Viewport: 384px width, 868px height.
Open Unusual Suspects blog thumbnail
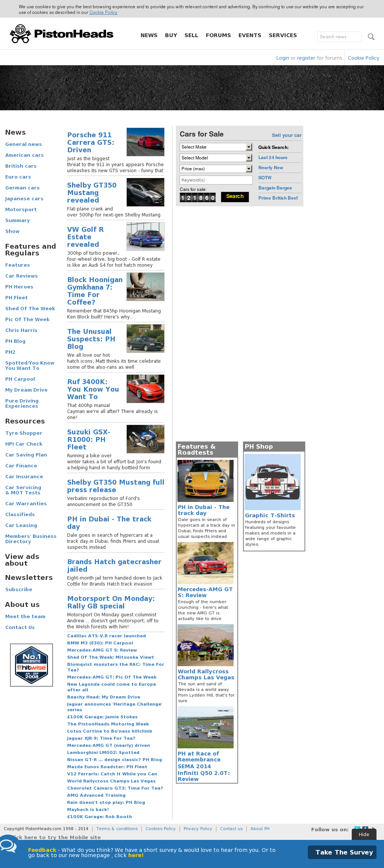[x=145, y=338]
